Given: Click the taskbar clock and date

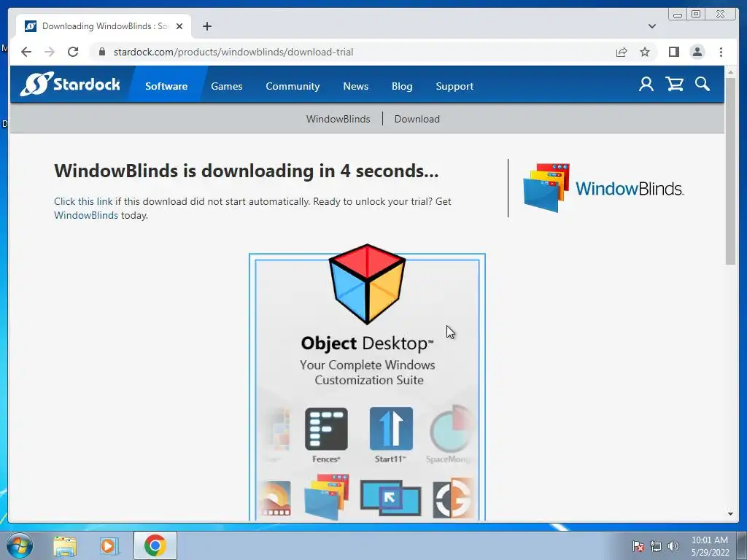Looking at the screenshot, I should click(x=710, y=546).
